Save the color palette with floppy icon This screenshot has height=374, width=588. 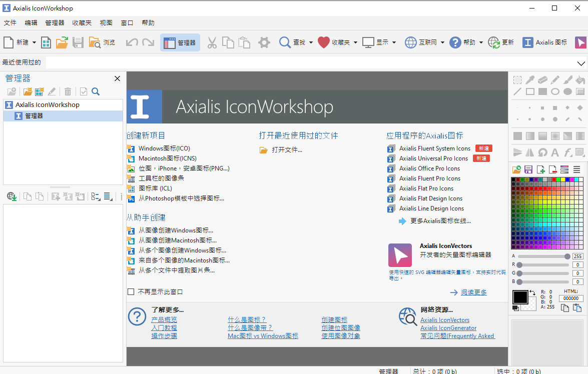[x=528, y=169]
